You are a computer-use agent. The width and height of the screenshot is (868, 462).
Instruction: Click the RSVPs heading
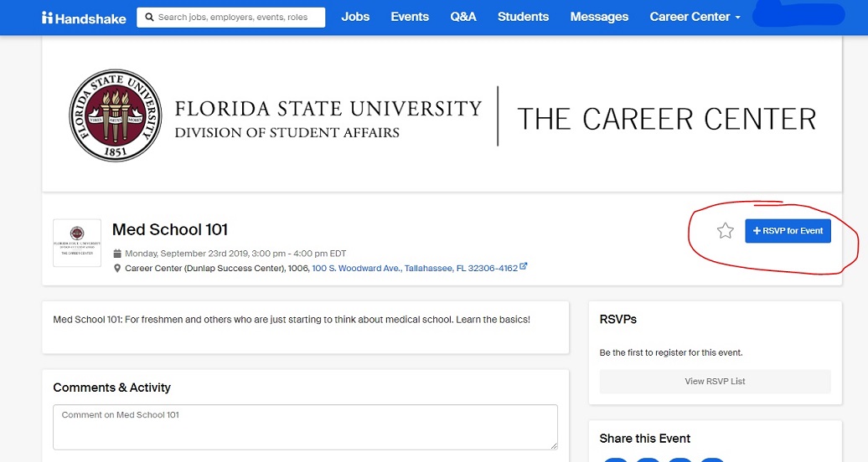(617, 319)
